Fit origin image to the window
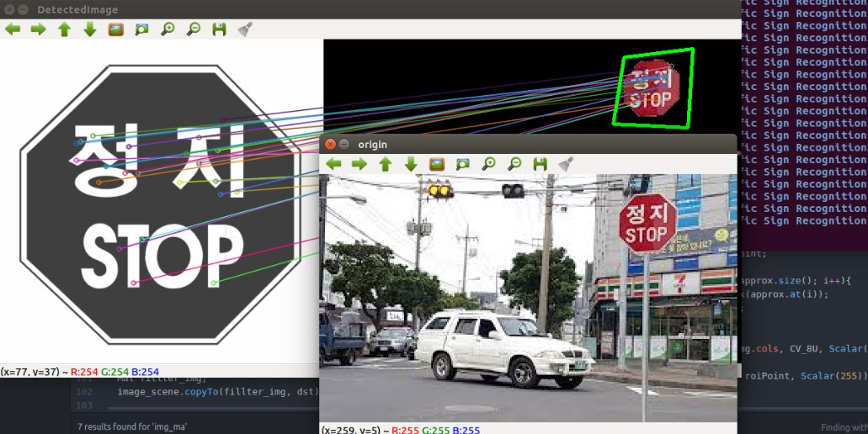 pyautogui.click(x=463, y=164)
